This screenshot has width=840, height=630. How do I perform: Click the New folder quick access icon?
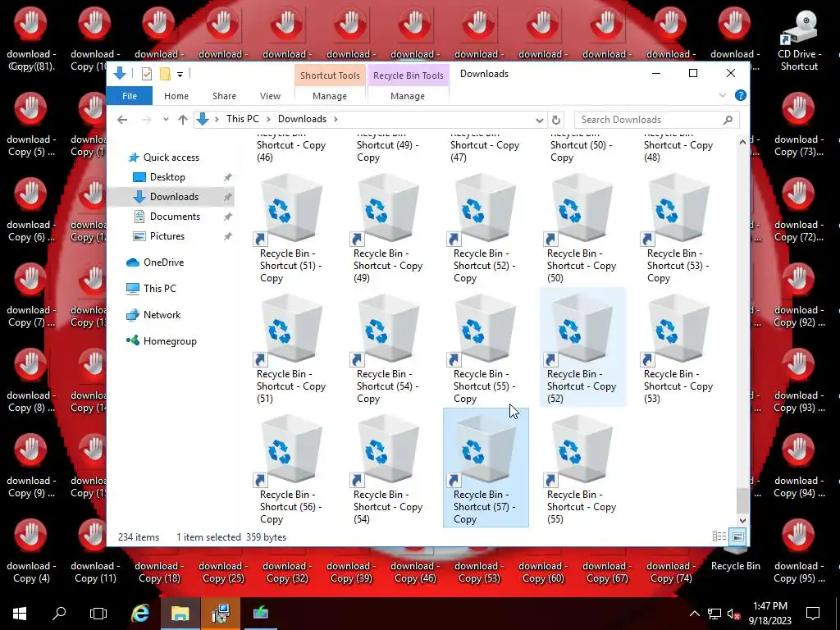[x=165, y=74]
